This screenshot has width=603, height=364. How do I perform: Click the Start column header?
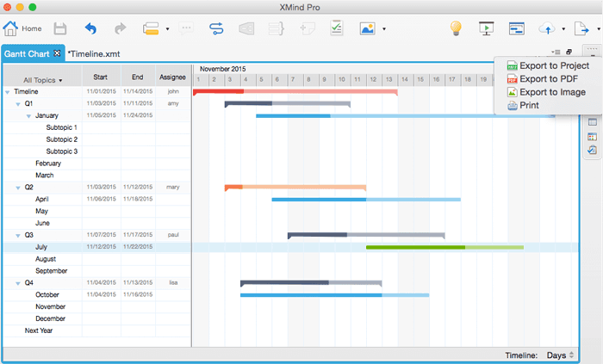pos(101,77)
